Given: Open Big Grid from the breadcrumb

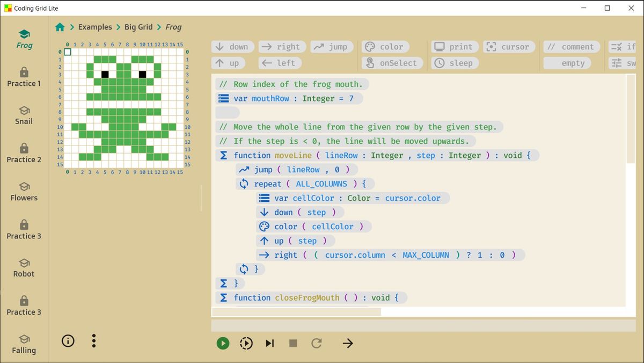Looking at the screenshot, I should click(139, 27).
